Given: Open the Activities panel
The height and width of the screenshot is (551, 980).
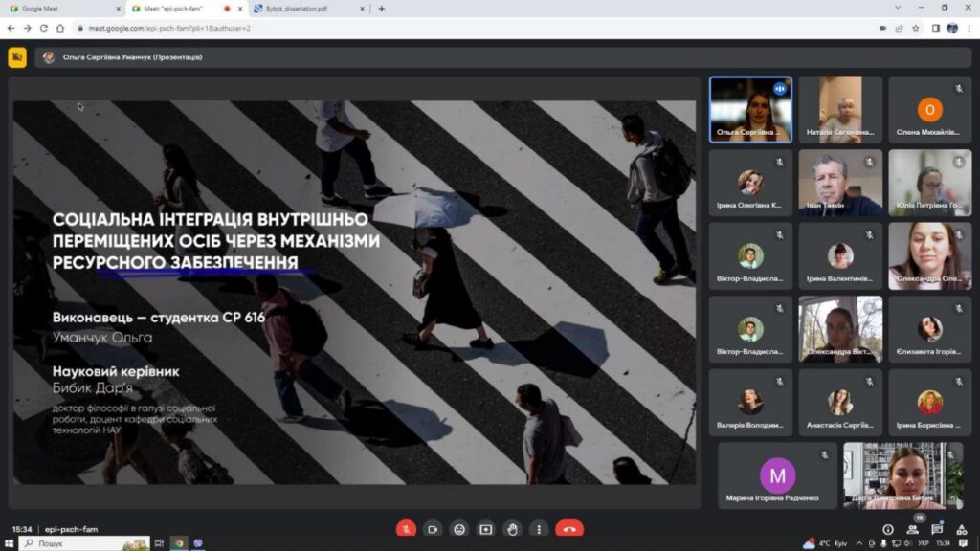Looking at the screenshot, I should 961,529.
